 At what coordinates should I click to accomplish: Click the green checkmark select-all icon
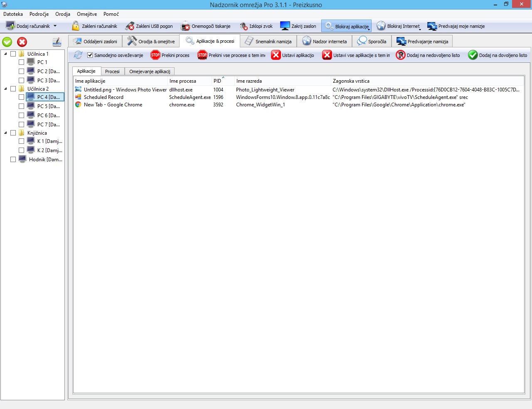coord(7,42)
